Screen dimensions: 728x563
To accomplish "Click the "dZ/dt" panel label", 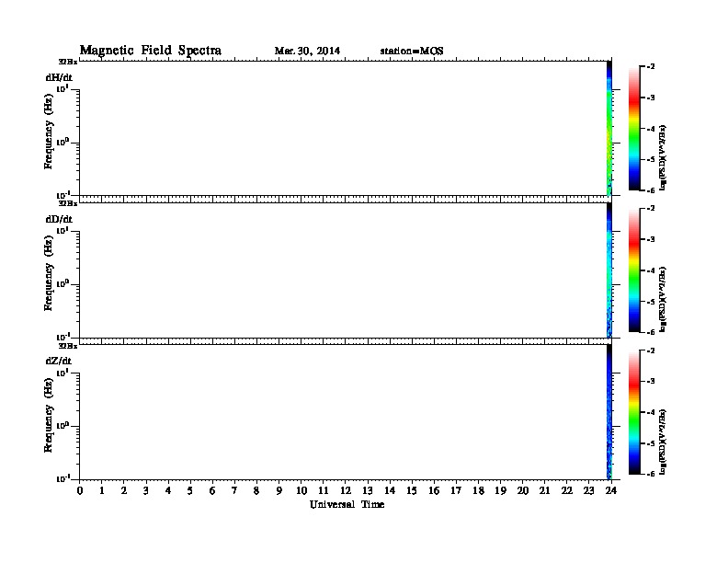I will [59, 361].
